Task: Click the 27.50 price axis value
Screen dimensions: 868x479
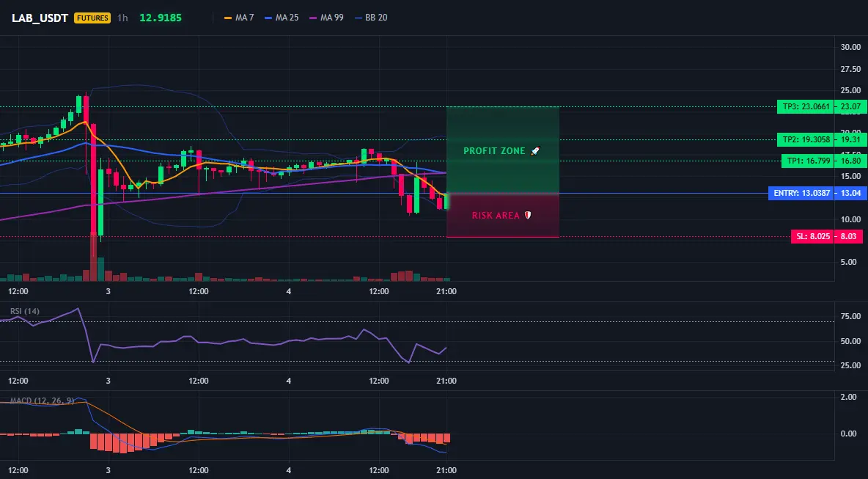Action: (851, 69)
